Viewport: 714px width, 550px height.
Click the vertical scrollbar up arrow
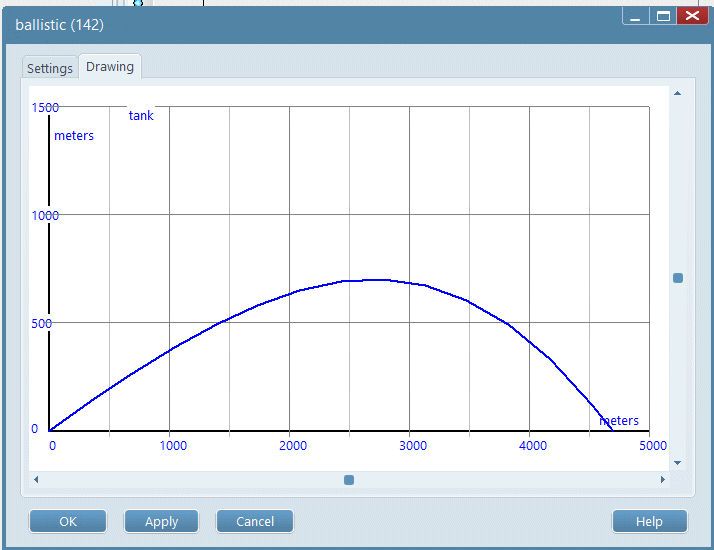point(677,93)
